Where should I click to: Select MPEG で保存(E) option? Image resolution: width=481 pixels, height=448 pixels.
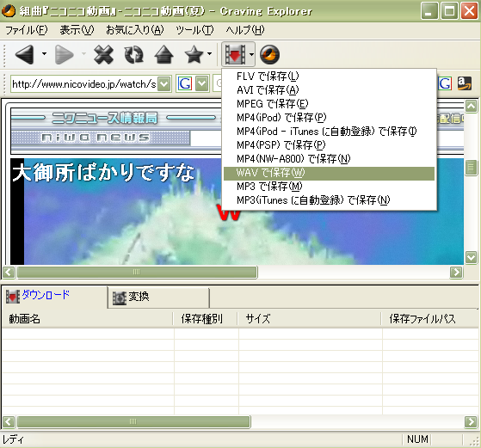coord(329,104)
